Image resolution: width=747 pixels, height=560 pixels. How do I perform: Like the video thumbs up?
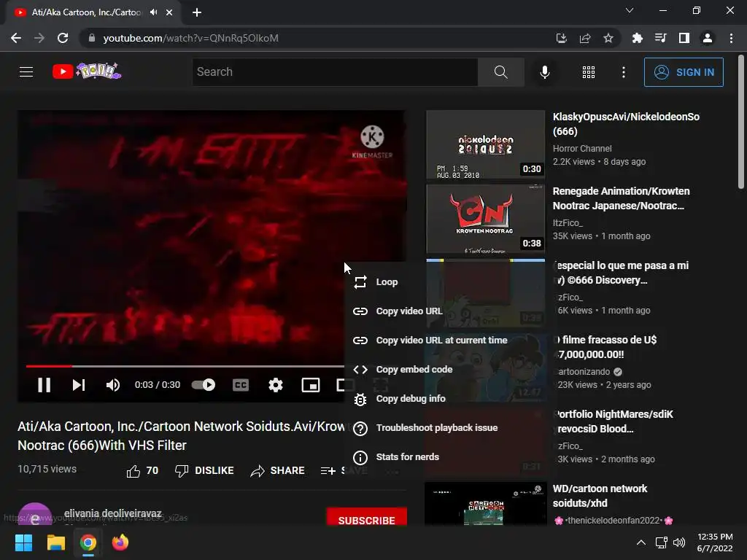142,470
